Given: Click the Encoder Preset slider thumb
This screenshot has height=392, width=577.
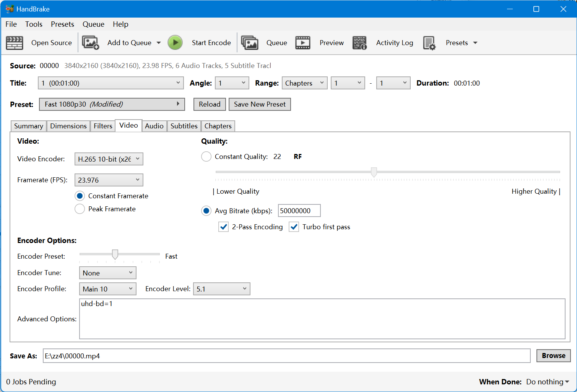Looking at the screenshot, I should (x=115, y=254).
